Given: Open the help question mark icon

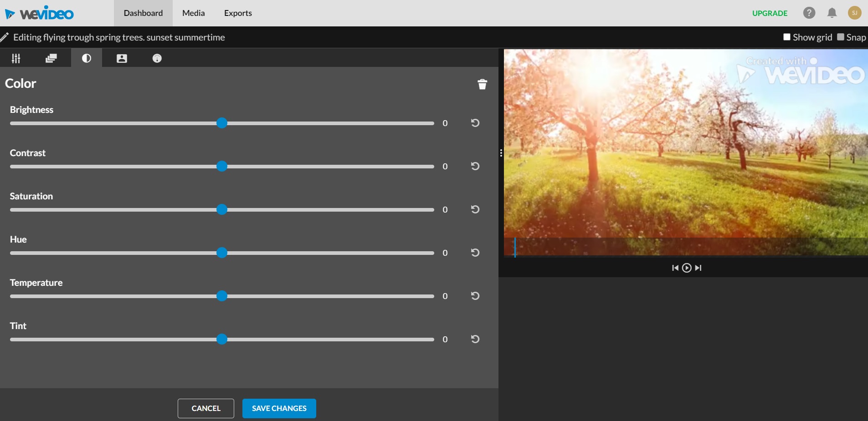Looking at the screenshot, I should click(809, 13).
